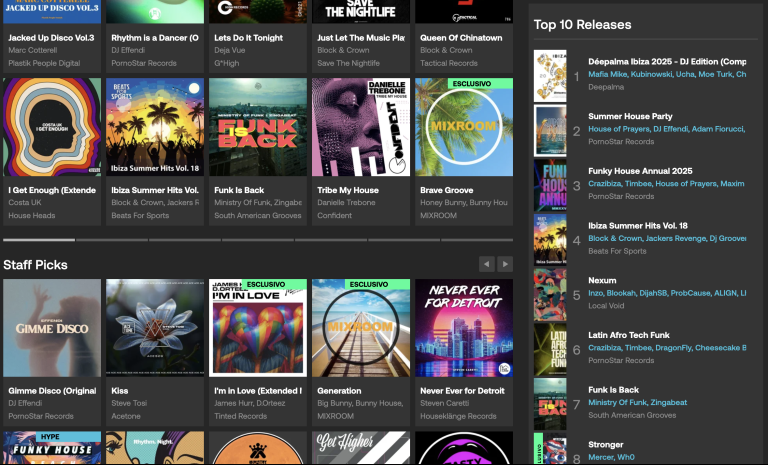Open the I'm In Love cover art
The width and height of the screenshot is (768, 465).
coord(258,328)
